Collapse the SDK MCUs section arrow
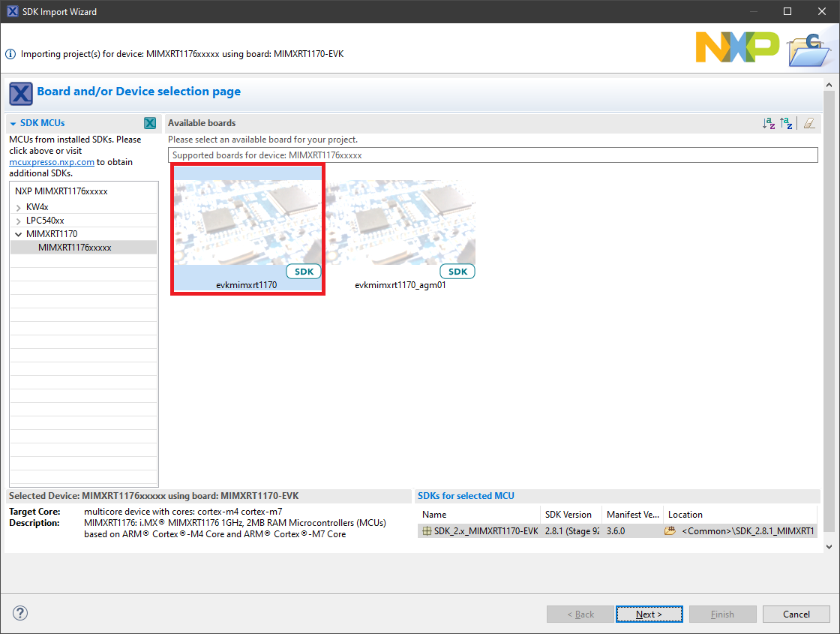The width and height of the screenshot is (840, 634). pyautogui.click(x=13, y=124)
